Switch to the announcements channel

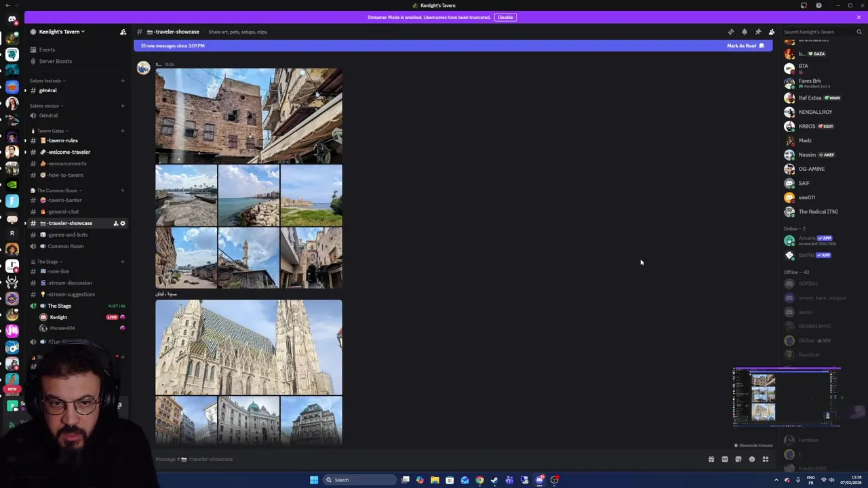pyautogui.click(x=77, y=163)
